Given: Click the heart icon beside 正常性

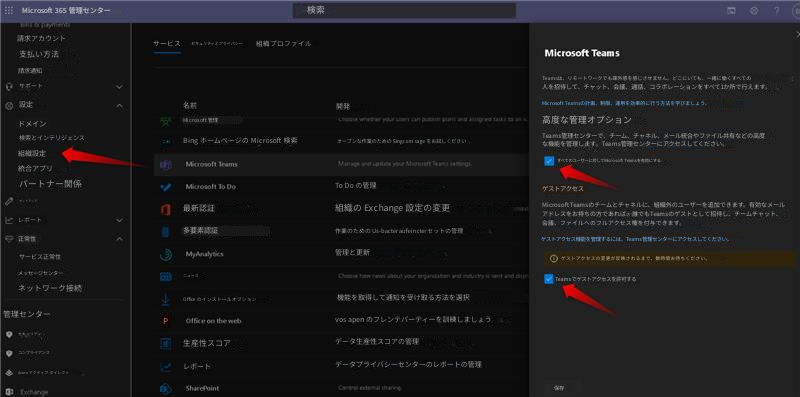Looking at the screenshot, I should (x=9, y=239).
